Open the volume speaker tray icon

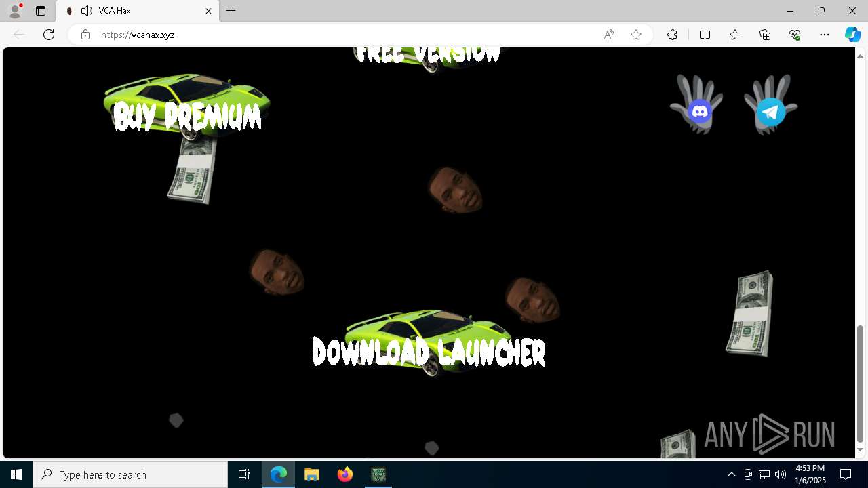[x=780, y=474]
